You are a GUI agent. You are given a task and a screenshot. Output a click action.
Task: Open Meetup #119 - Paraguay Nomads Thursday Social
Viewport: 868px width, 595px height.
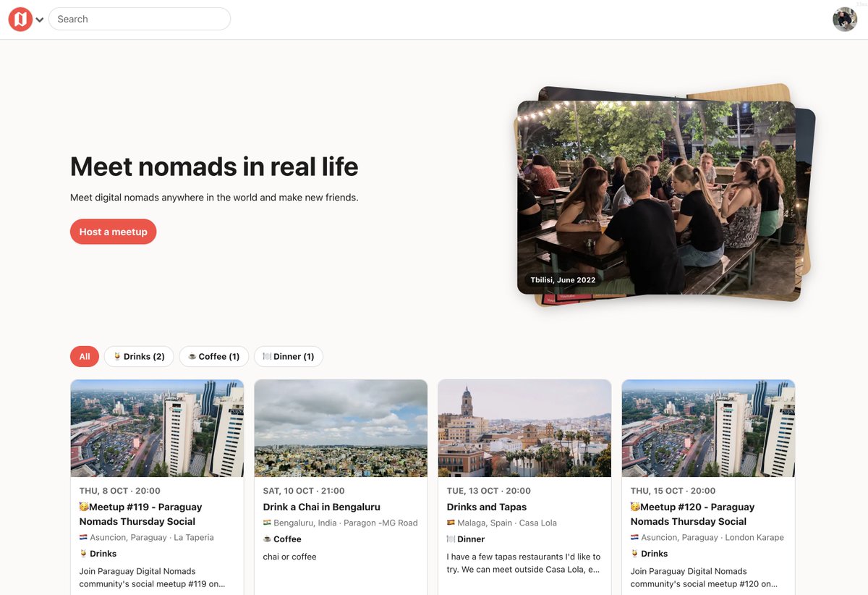click(x=141, y=514)
